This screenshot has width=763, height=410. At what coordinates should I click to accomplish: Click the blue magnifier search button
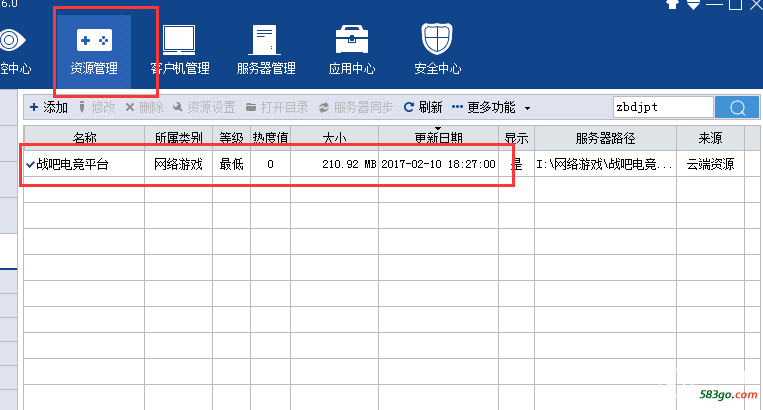click(x=737, y=107)
